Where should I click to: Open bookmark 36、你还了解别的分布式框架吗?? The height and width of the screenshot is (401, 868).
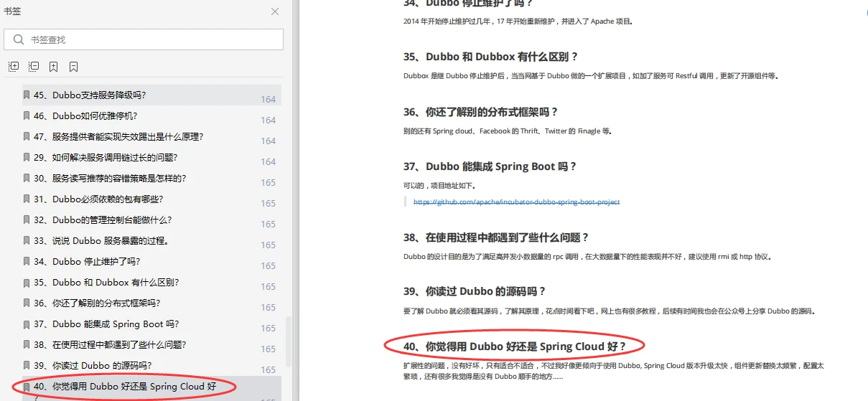point(97,303)
